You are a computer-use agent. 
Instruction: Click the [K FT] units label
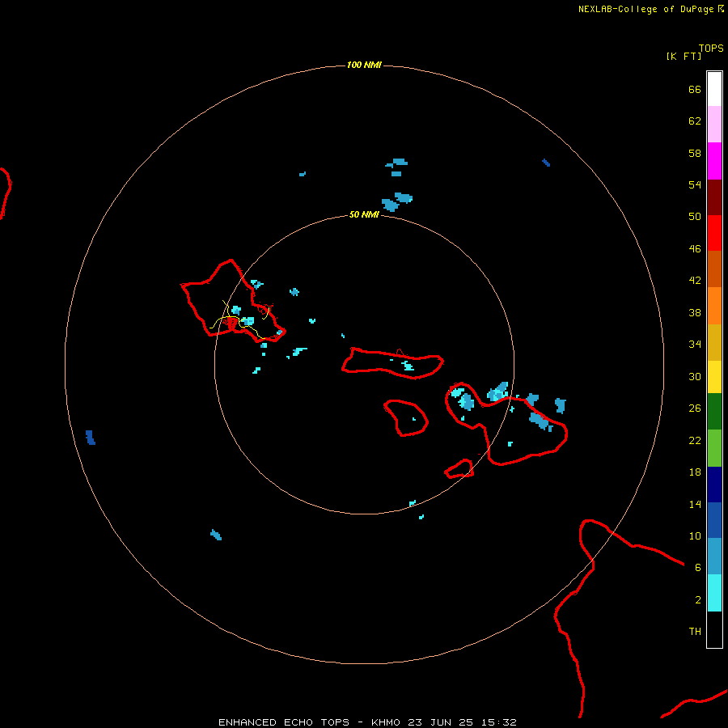point(684,56)
